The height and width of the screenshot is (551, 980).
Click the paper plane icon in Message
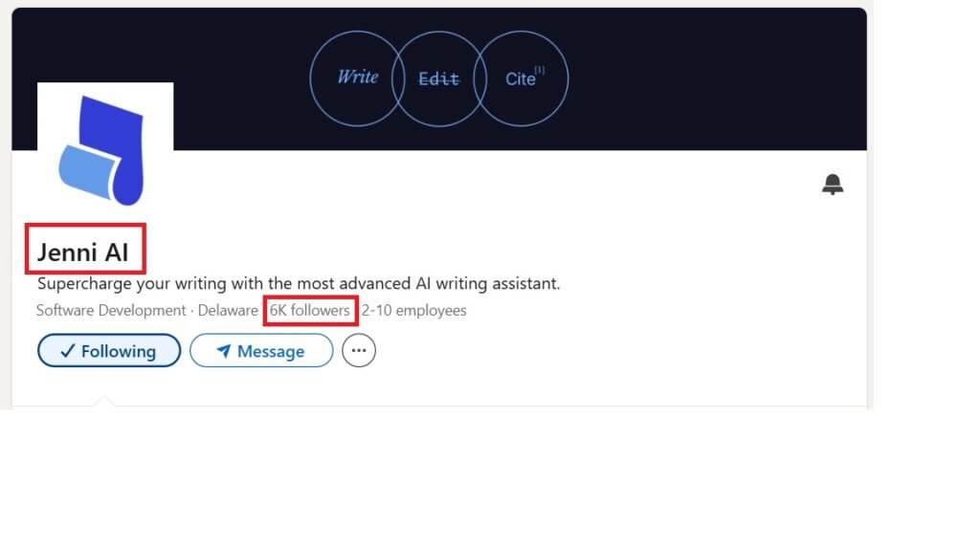tap(223, 351)
